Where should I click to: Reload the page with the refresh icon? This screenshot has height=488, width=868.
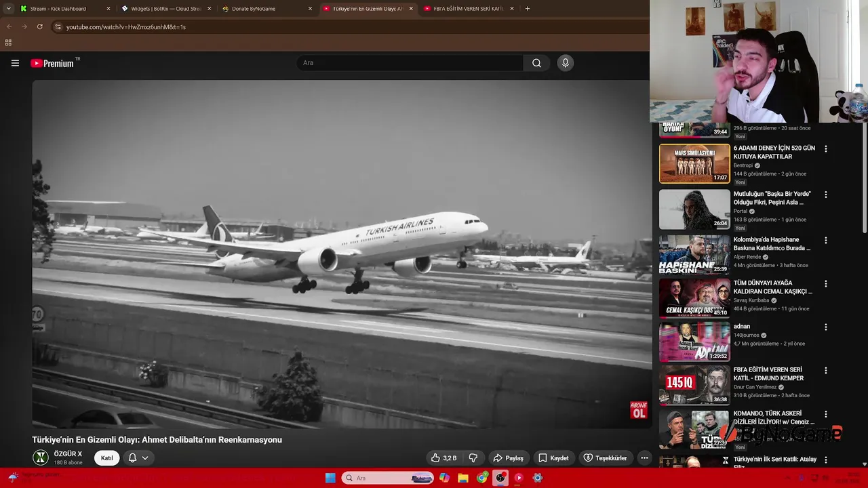(40, 26)
